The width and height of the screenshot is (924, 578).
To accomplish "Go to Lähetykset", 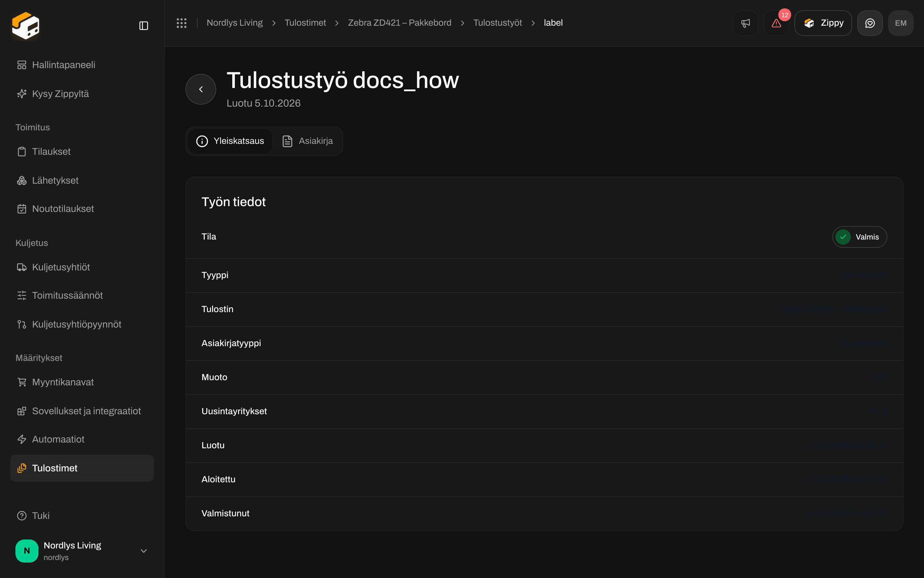I will [82, 180].
